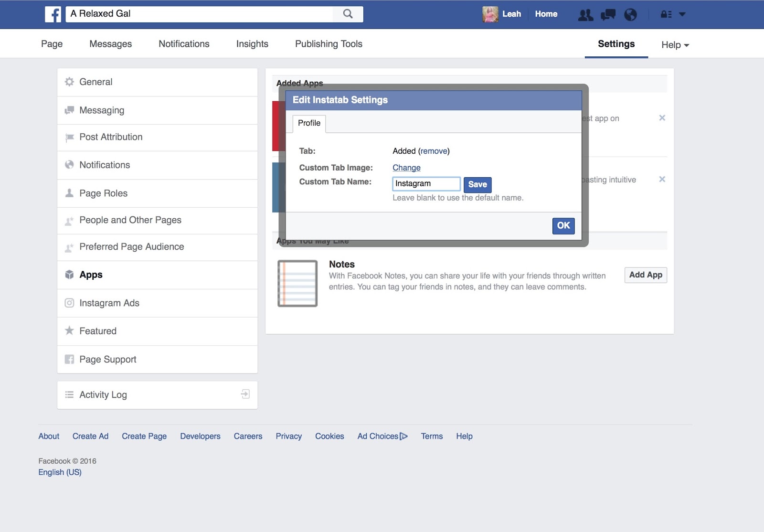Image resolution: width=764 pixels, height=532 pixels.
Task: Open the Activity Log
Action: point(158,395)
